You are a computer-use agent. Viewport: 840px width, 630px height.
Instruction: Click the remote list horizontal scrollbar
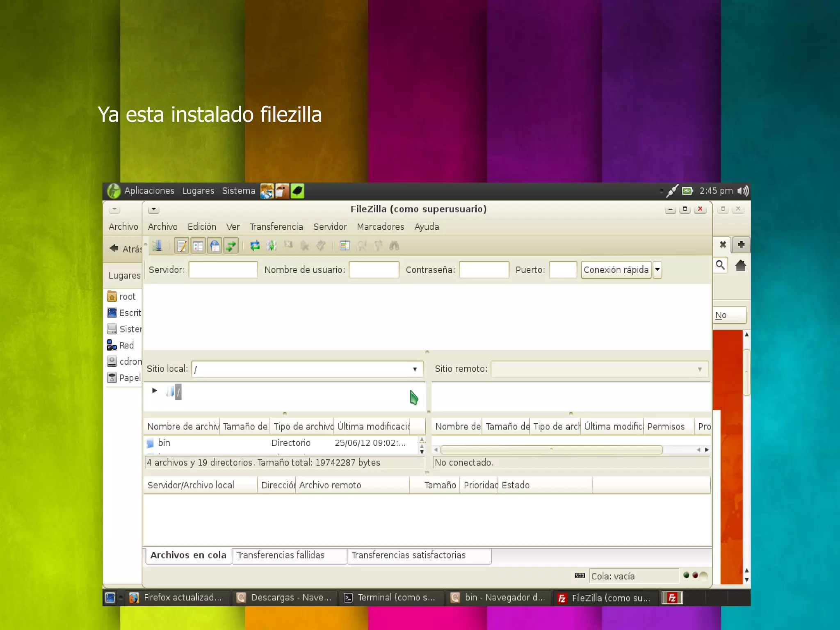point(551,450)
